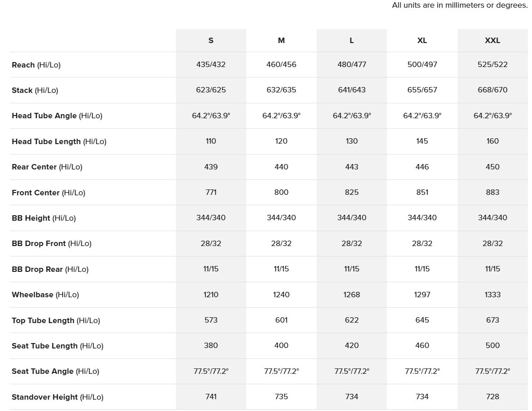The height and width of the screenshot is (411, 532).
Task: Click the 120 Head Tube Length value
Action: (281, 141)
